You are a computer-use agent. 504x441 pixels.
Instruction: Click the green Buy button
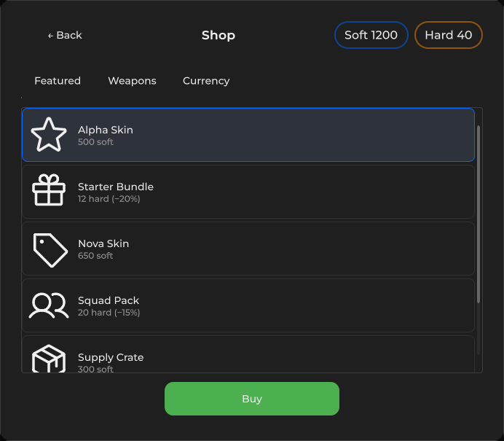(x=252, y=399)
